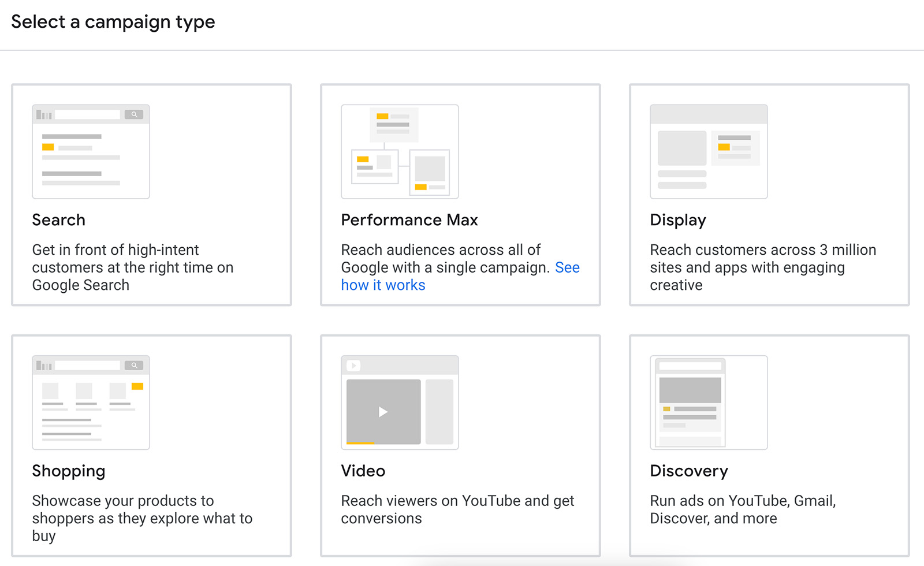Click 'Get in front of high-intent customers' description
Viewport: 924px width, 566px height.
point(133,267)
